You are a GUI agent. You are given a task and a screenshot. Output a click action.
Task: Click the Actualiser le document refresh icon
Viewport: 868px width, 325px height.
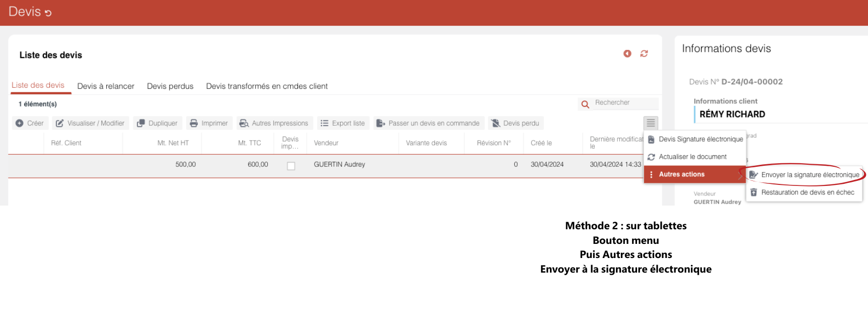tap(651, 157)
